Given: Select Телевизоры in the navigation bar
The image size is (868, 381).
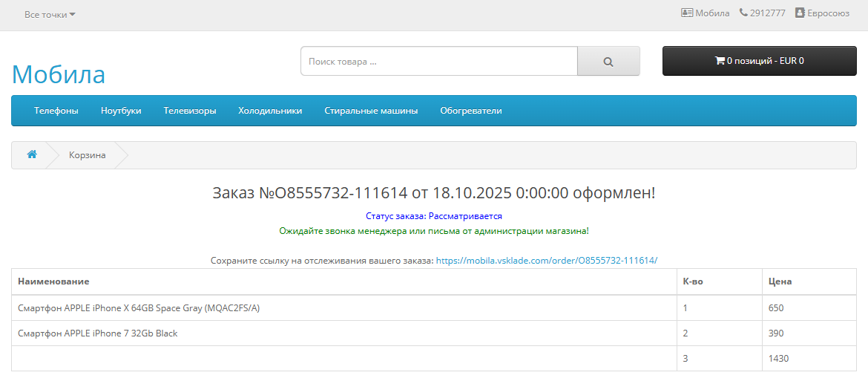Looking at the screenshot, I should point(190,111).
